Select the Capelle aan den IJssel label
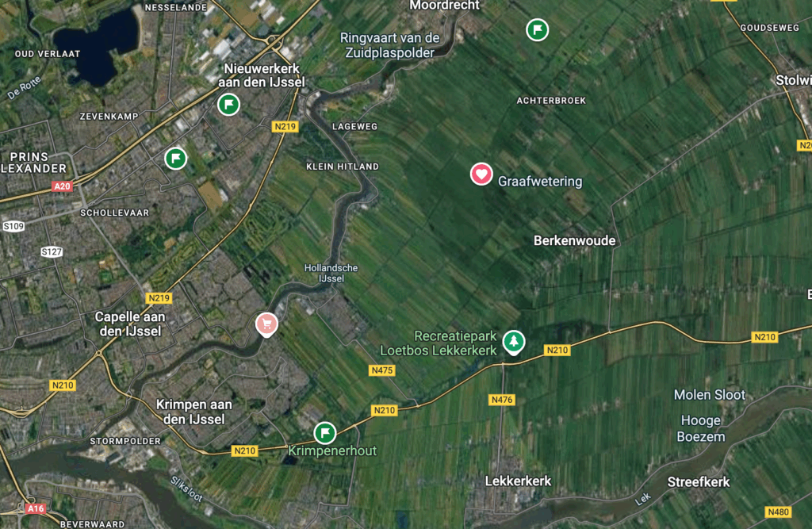 point(130,324)
